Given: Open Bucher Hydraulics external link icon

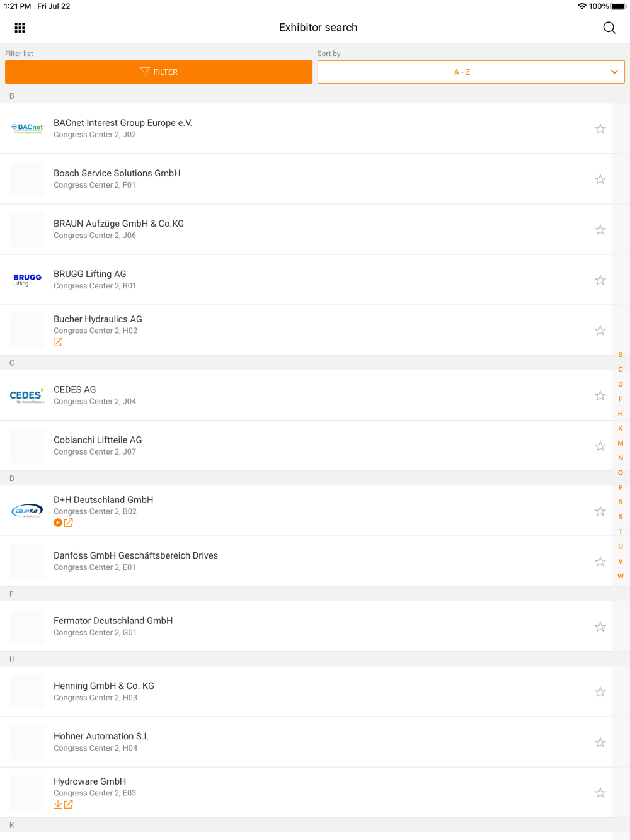Looking at the screenshot, I should 58,342.
